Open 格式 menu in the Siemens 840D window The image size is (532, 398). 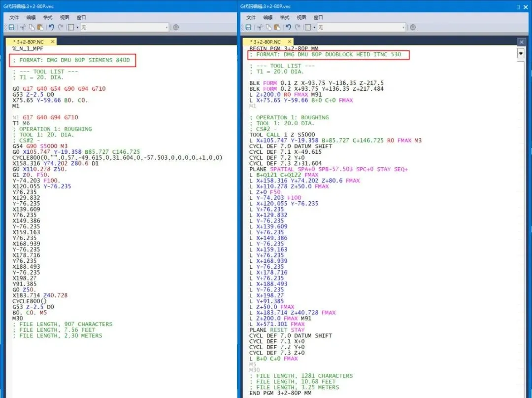pos(48,17)
